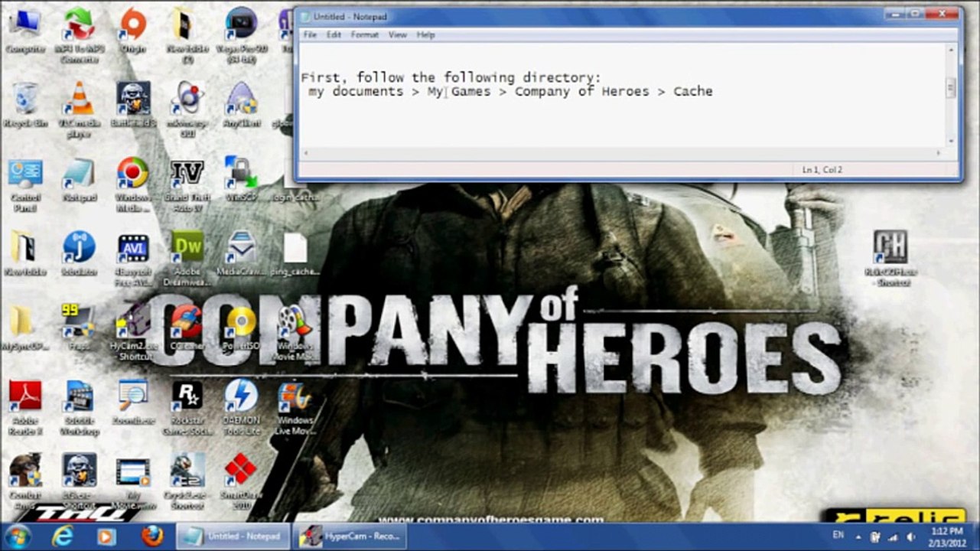Click inside the Notepad text area

click(623, 94)
